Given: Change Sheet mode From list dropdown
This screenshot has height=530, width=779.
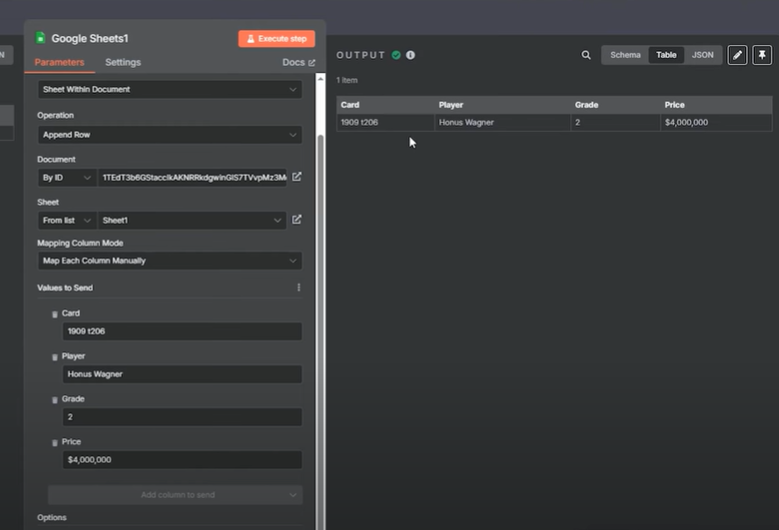Looking at the screenshot, I should (x=67, y=220).
